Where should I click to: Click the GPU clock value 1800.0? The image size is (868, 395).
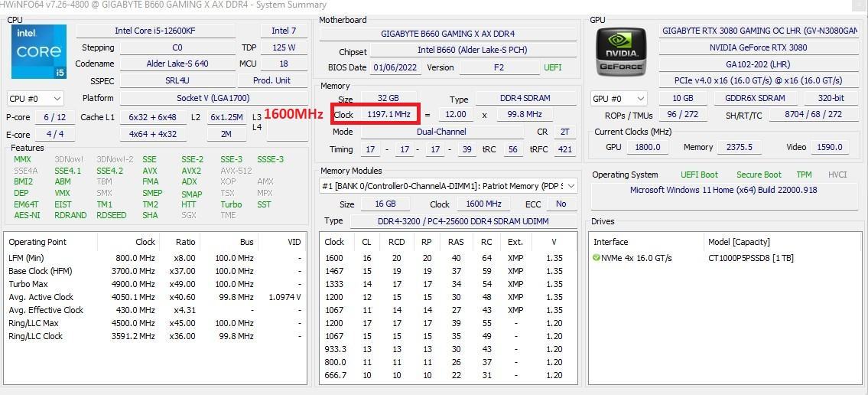(649, 148)
